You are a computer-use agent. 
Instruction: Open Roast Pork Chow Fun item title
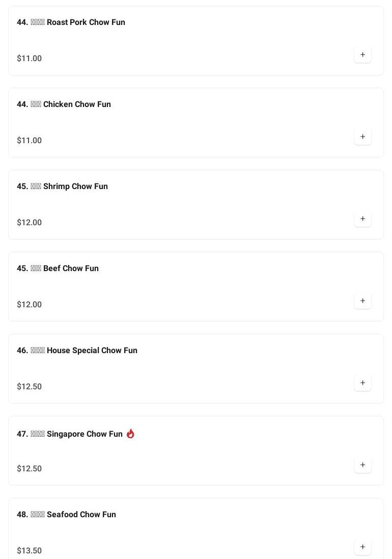[x=71, y=22]
